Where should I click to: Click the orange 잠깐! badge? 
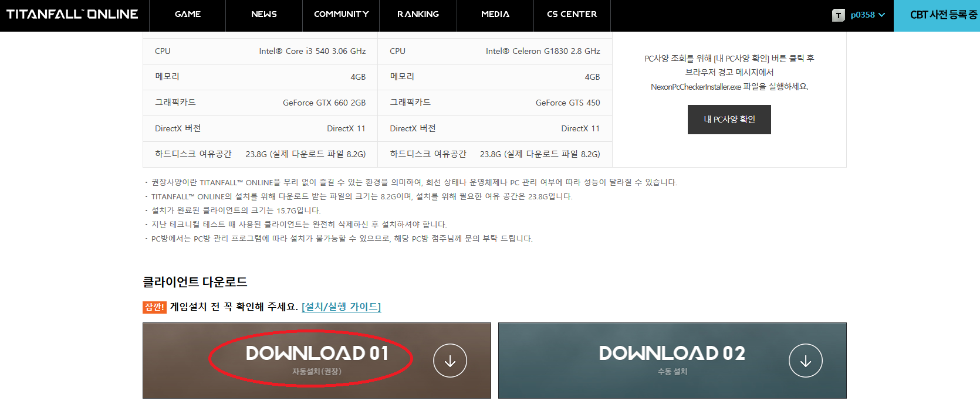154,307
